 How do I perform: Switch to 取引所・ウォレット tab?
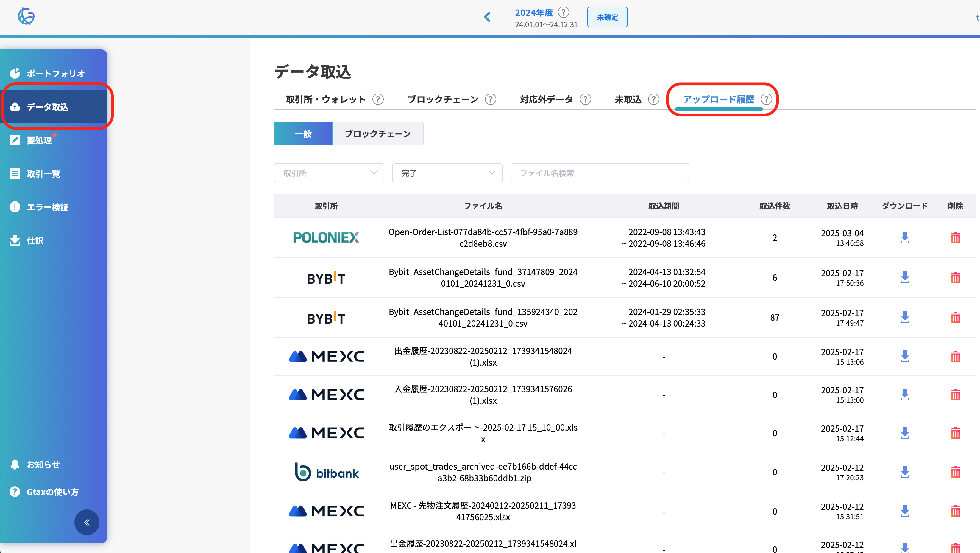coord(325,100)
